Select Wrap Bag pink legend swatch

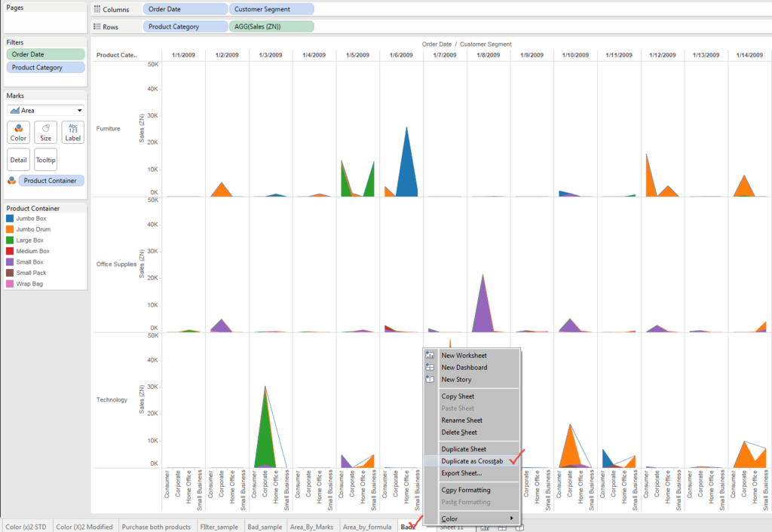point(10,283)
